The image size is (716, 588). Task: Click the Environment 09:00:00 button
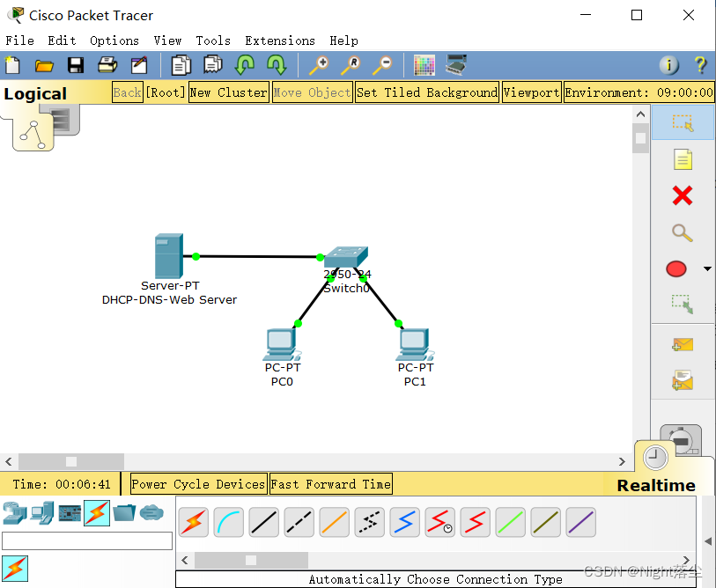(x=638, y=92)
